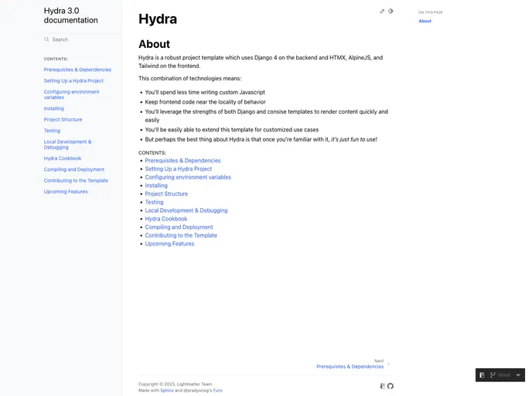Open Setting Up a Hydra Project in sidebar
Image resolution: width=532 pixels, height=396 pixels.
[x=73, y=80]
